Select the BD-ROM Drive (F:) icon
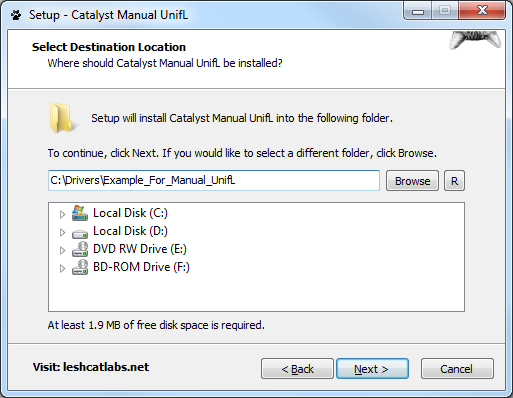Viewport: 513px width, 398px height. point(80,267)
